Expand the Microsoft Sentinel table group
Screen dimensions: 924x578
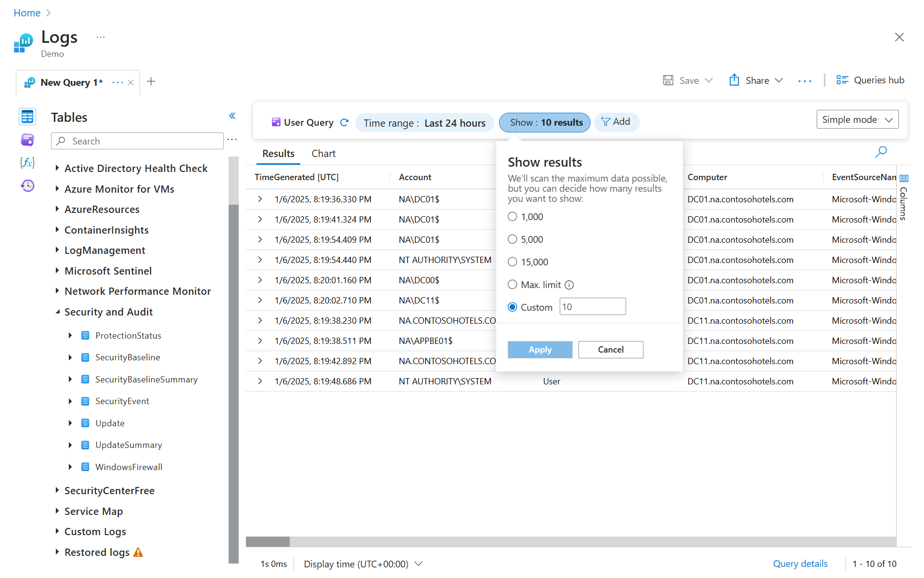tap(57, 271)
